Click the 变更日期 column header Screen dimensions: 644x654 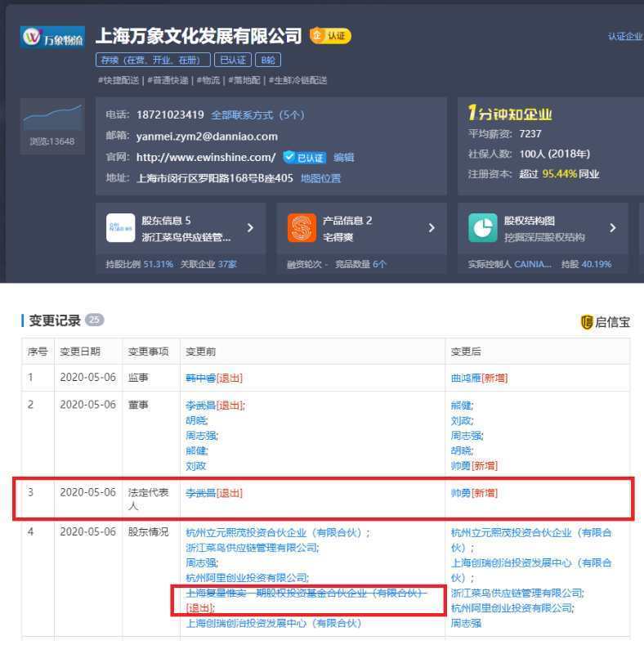point(80,352)
